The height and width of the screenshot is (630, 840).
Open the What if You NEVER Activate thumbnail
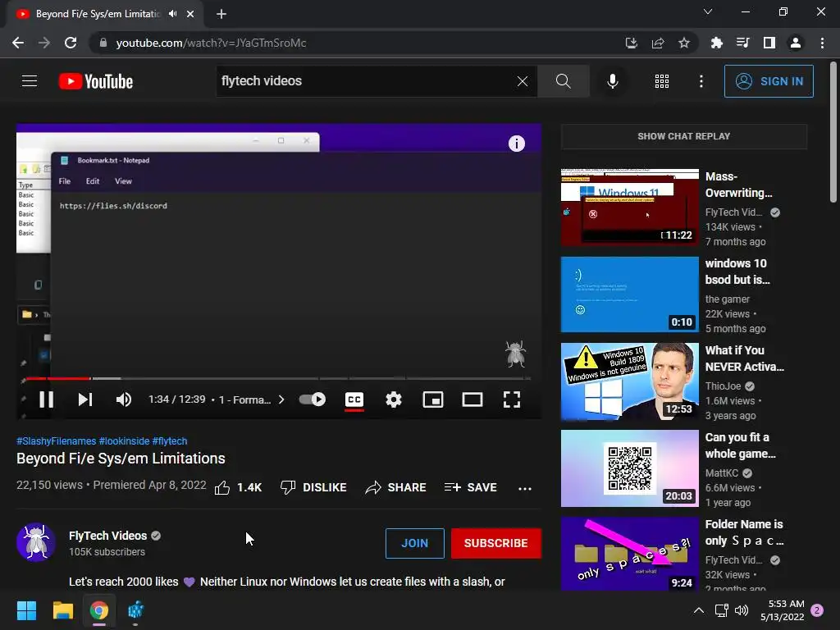click(630, 381)
